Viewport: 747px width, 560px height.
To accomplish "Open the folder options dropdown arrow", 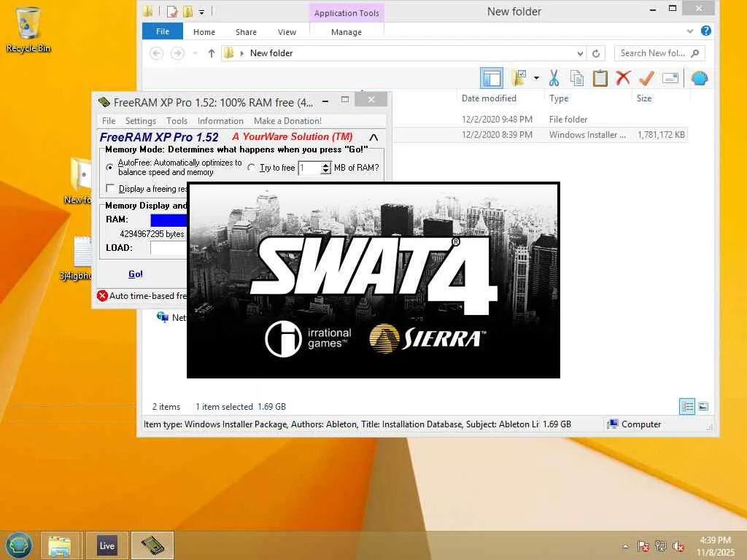I will click(536, 78).
